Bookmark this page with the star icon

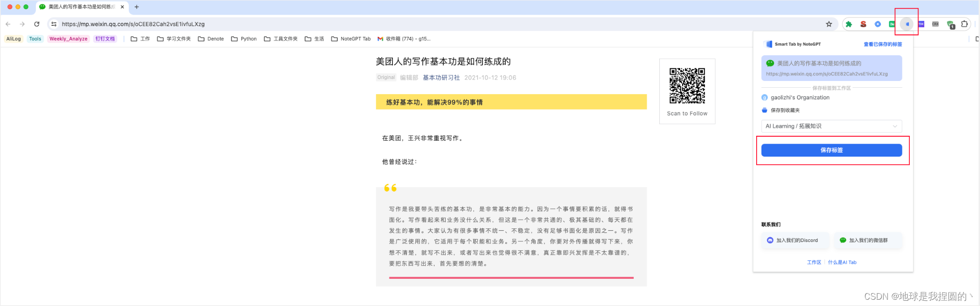tap(829, 24)
